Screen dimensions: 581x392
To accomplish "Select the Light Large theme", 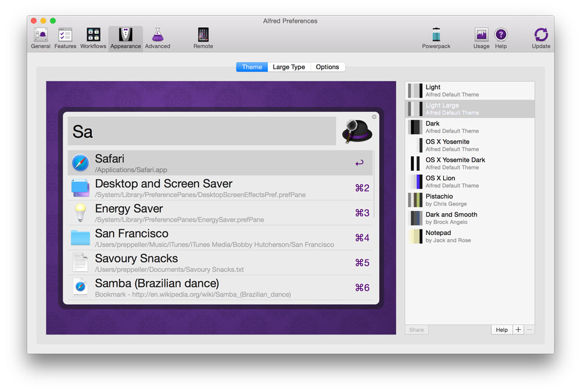I will [470, 109].
